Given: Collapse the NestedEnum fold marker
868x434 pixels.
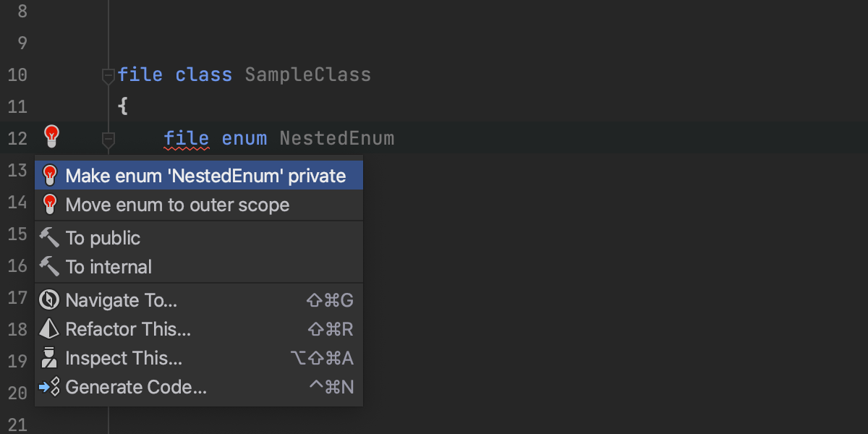Looking at the screenshot, I should click(109, 138).
